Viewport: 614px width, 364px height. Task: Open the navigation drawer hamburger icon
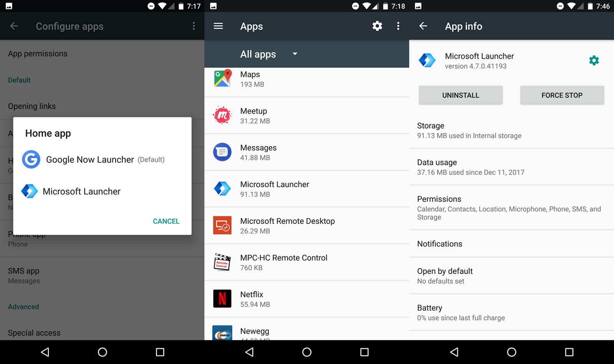(x=218, y=26)
